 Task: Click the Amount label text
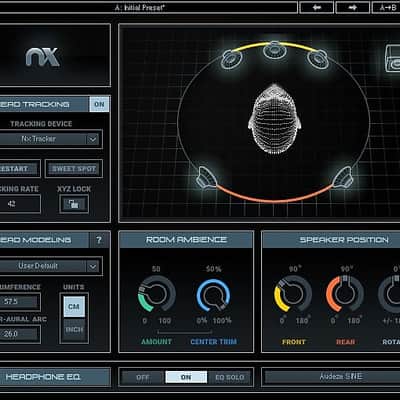(x=156, y=342)
